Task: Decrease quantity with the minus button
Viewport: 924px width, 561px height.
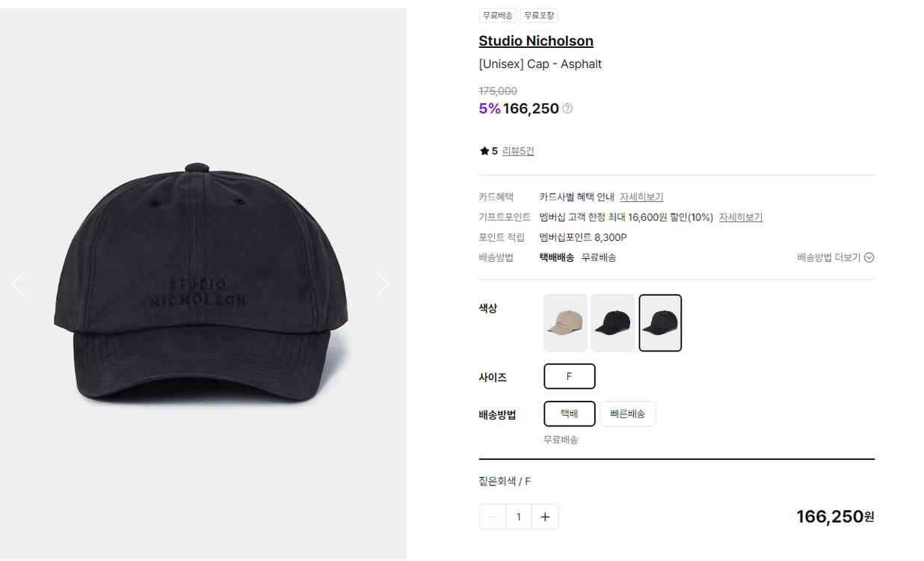Action: 493,517
